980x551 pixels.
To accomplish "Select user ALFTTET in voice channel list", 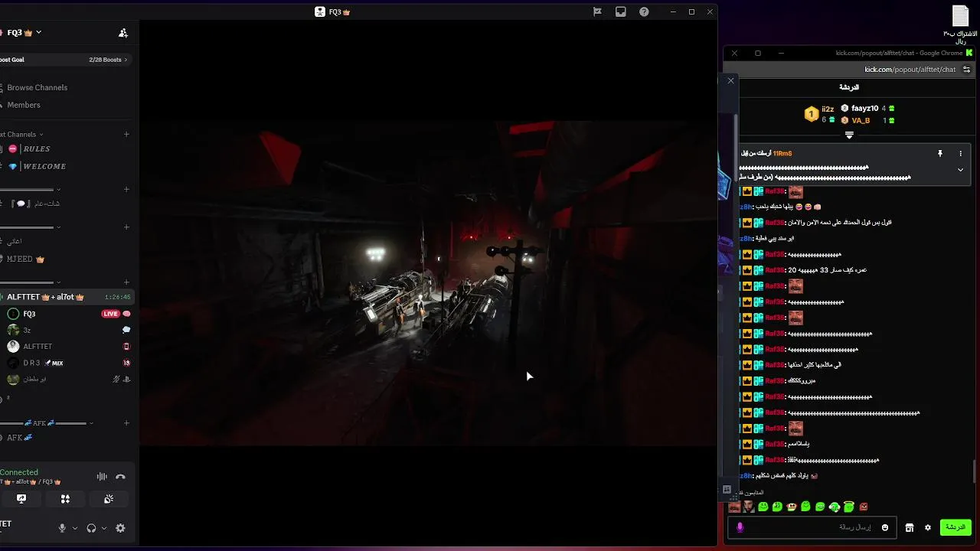I will [38, 347].
